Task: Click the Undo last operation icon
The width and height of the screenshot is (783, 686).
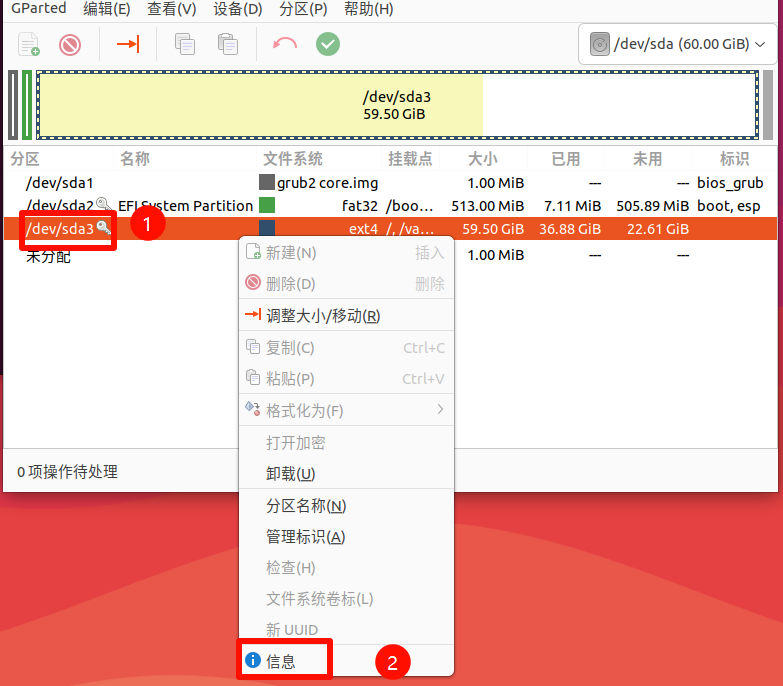Action: pos(285,44)
